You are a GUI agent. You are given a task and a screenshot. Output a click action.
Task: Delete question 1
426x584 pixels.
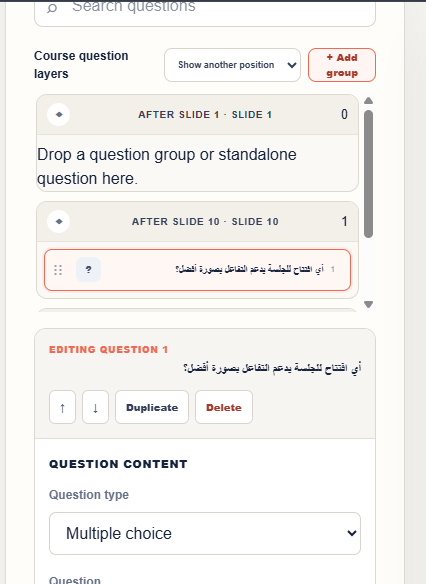224,407
